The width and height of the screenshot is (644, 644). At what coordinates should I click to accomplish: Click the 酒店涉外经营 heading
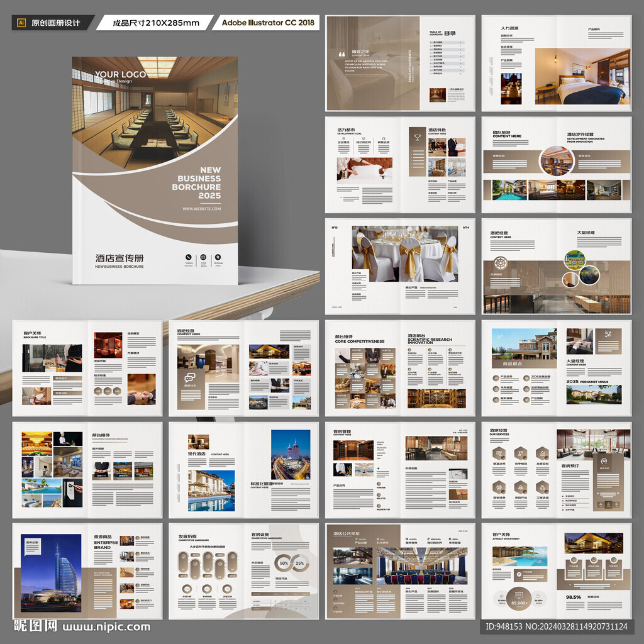coord(580,135)
